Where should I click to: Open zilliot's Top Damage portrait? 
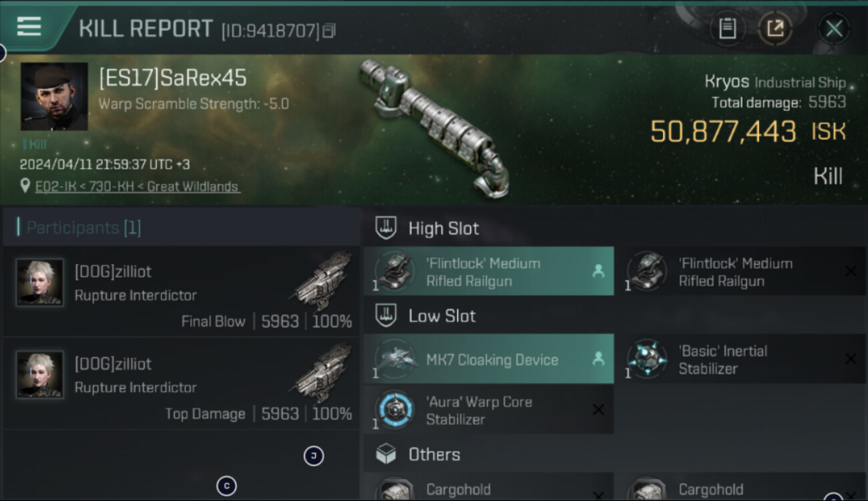pos(40,374)
